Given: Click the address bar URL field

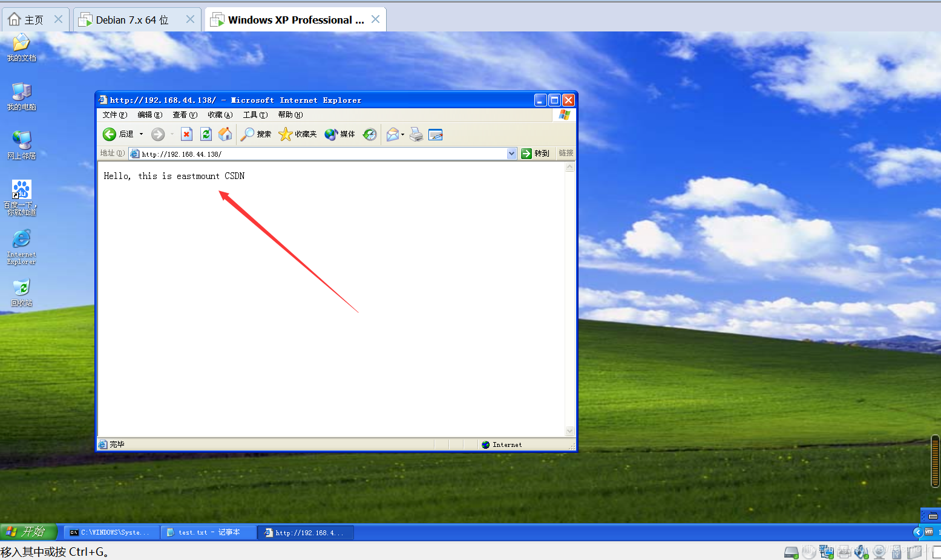Looking at the screenshot, I should [x=323, y=154].
